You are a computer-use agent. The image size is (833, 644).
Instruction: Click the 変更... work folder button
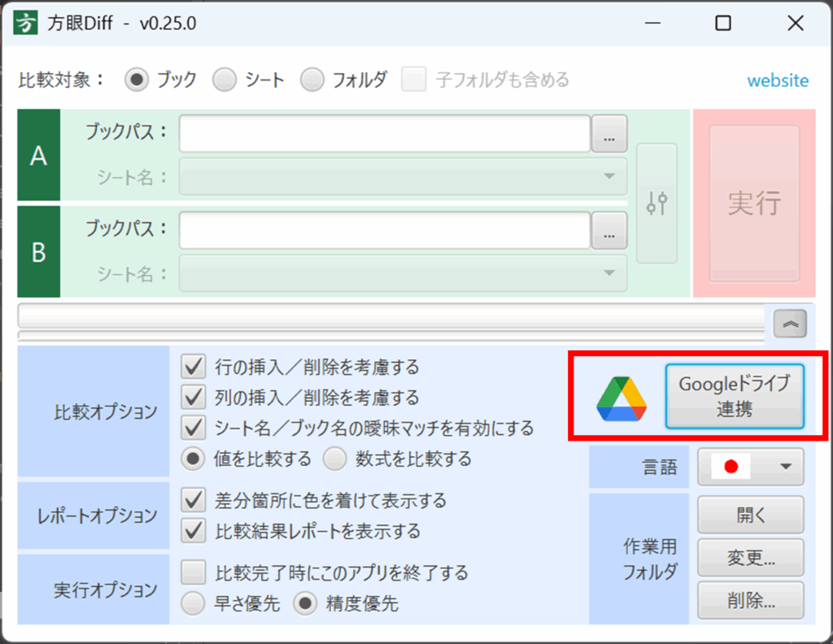coord(750,558)
